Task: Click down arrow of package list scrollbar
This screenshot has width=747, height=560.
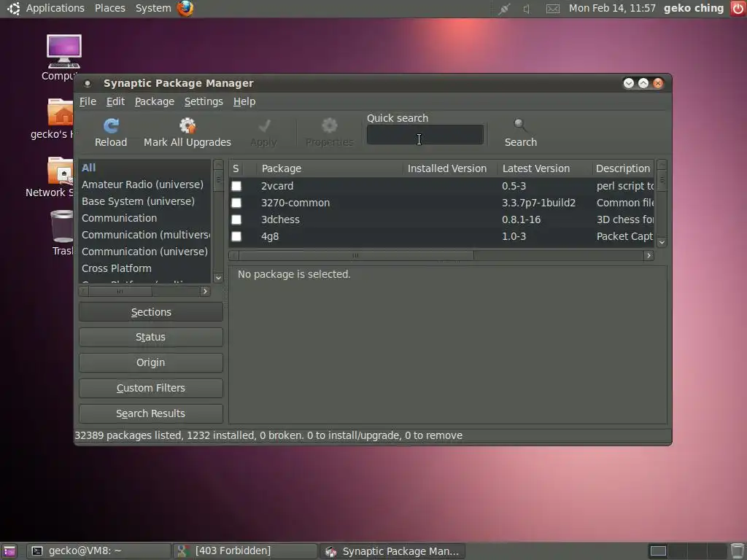Action: tap(662, 242)
